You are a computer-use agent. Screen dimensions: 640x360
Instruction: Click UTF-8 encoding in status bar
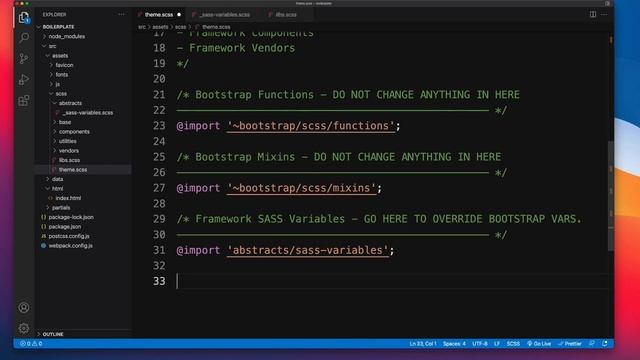[x=480, y=344]
